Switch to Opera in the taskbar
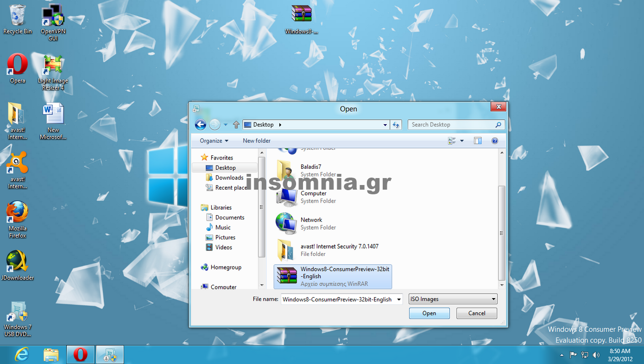 tap(80, 355)
